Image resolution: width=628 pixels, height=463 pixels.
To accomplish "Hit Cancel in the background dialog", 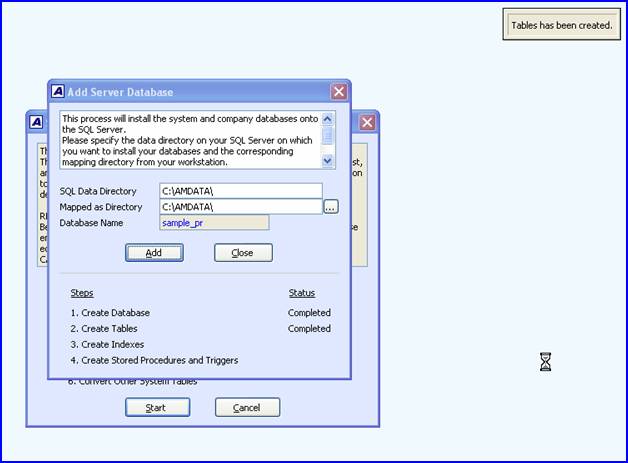I will 247,408.
